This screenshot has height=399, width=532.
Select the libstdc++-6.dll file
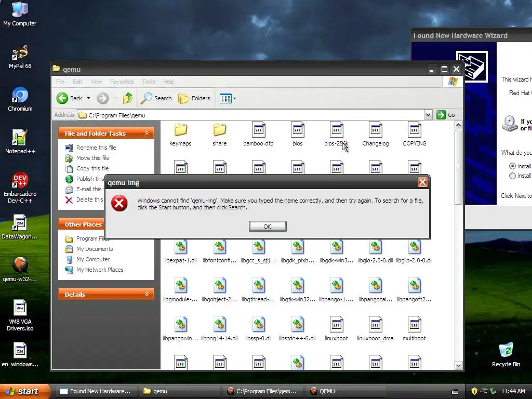pyautogui.click(x=298, y=329)
